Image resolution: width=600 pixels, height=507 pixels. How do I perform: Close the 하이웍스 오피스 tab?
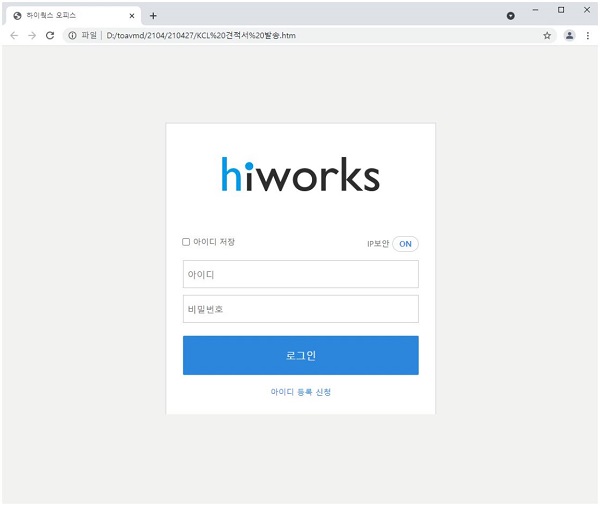(132, 16)
